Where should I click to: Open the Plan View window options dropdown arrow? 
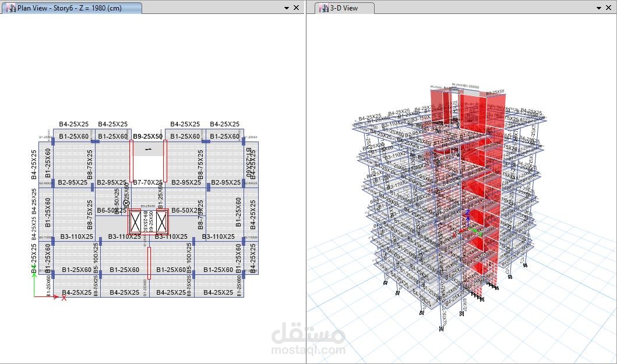coord(287,8)
